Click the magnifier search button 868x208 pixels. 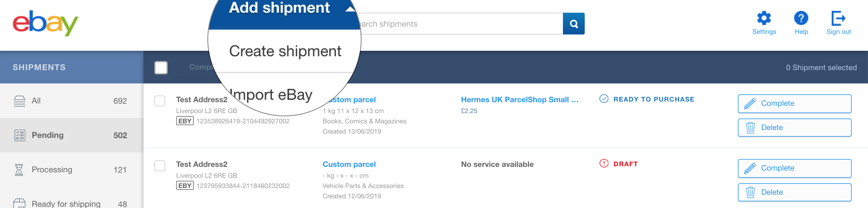tap(574, 24)
